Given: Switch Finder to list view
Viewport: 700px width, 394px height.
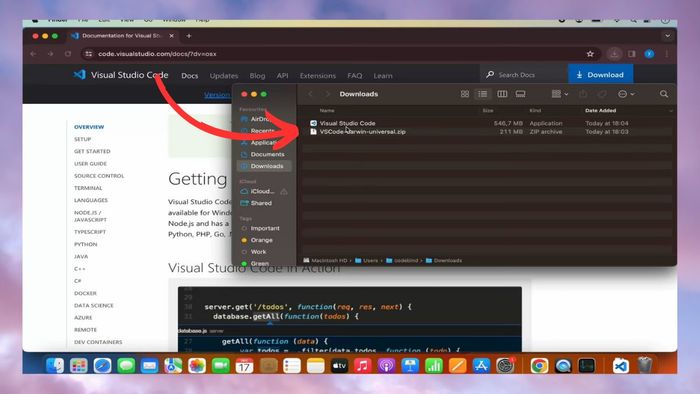Looking at the screenshot, I should pos(483,94).
